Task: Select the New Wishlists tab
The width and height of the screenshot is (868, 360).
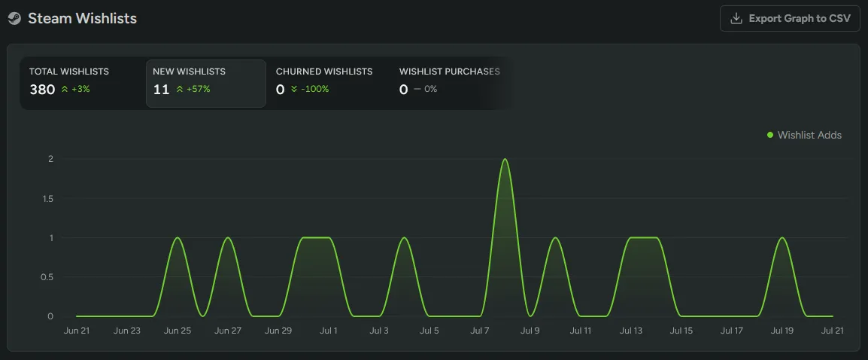Action: coord(206,83)
